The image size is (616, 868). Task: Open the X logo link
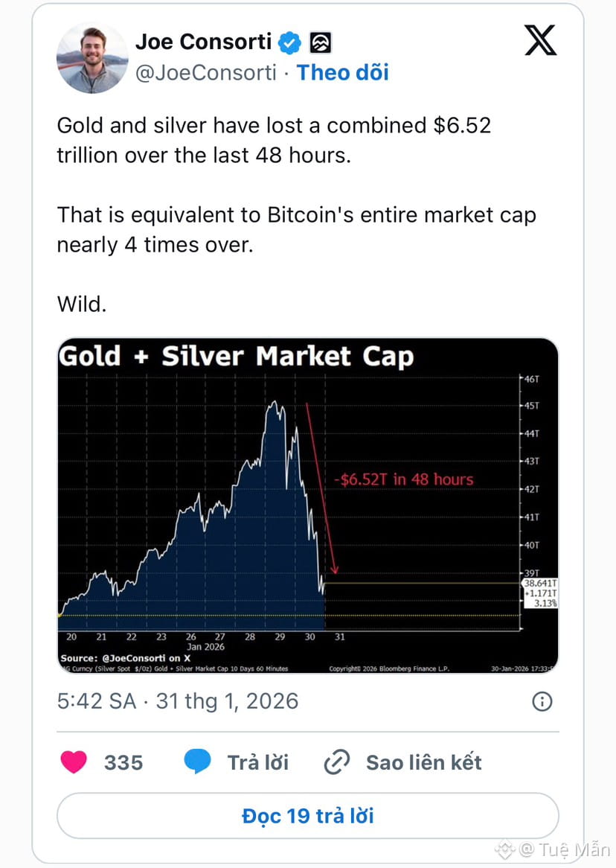(x=540, y=41)
